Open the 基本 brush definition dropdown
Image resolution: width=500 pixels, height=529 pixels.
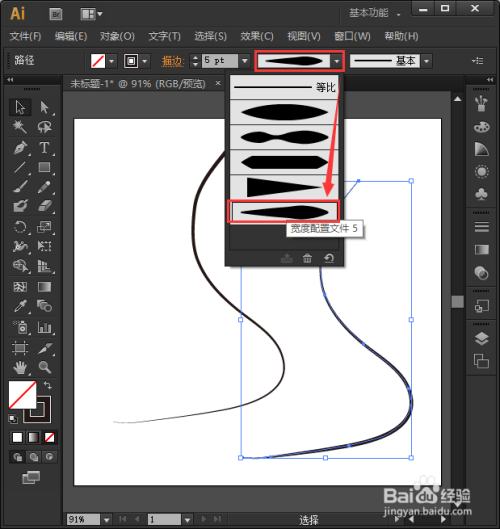pos(426,61)
